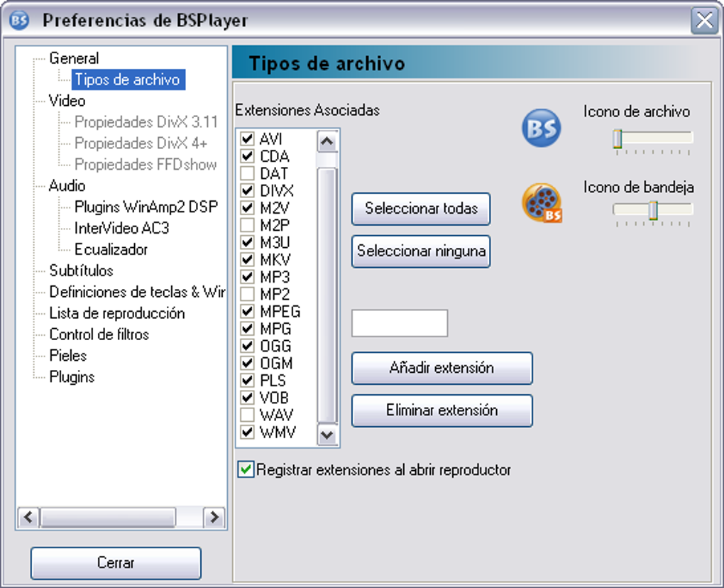The height and width of the screenshot is (588, 724).
Task: Uncheck the OGG extension checkbox
Action: [247, 346]
